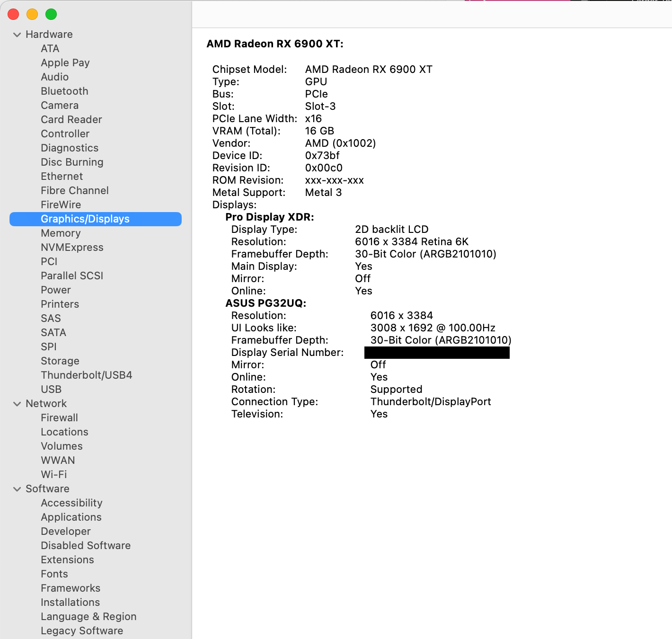Show Installations history

70,603
